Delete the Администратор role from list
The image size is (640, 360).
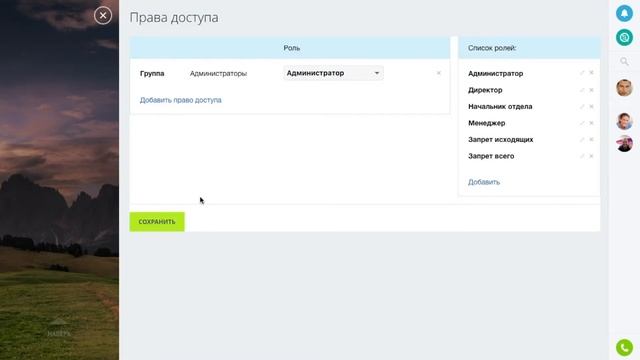pos(591,73)
